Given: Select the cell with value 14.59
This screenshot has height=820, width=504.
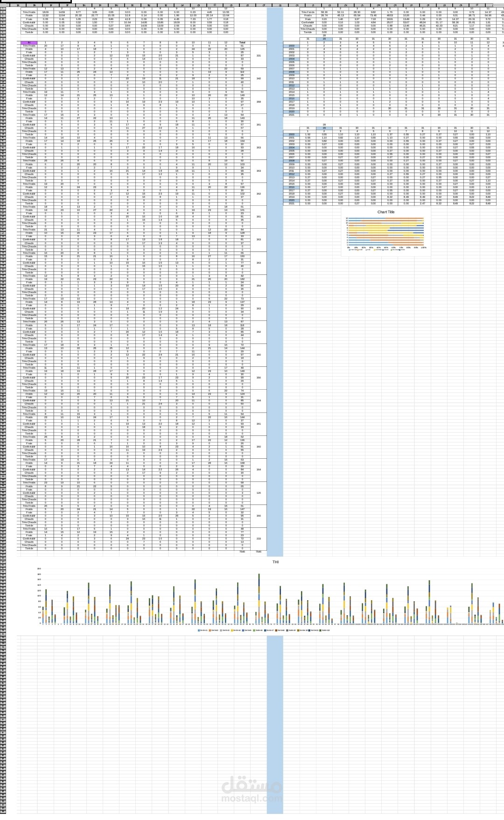Looking at the screenshot, I should tap(62, 12).
